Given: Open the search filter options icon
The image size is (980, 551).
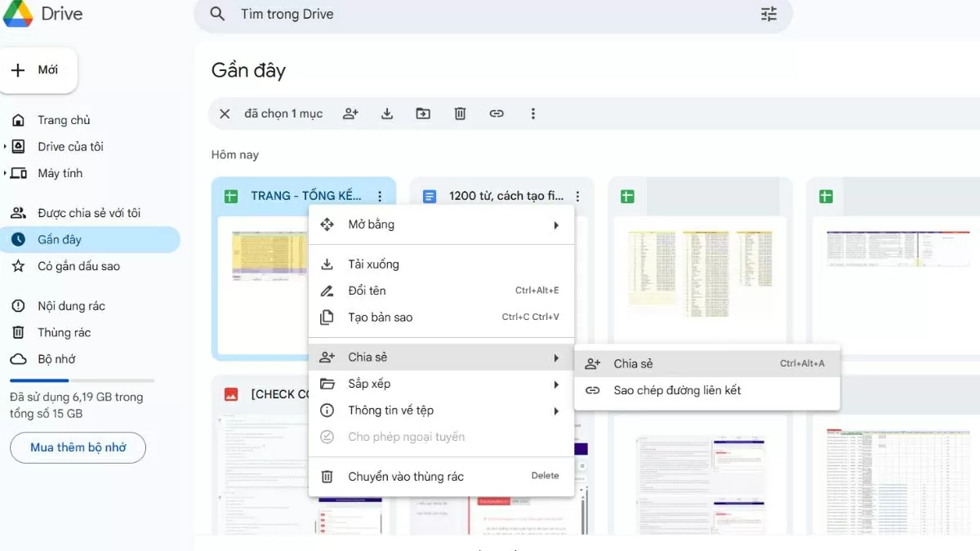Looking at the screenshot, I should [768, 14].
